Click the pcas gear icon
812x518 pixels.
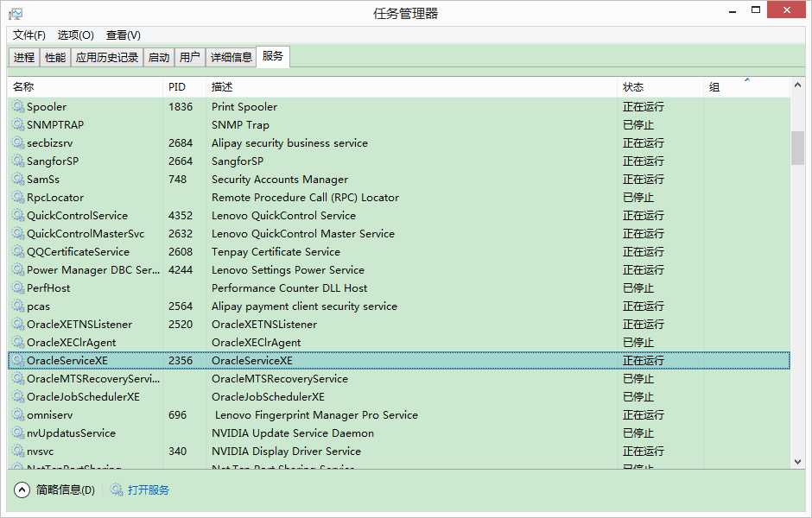(19, 306)
